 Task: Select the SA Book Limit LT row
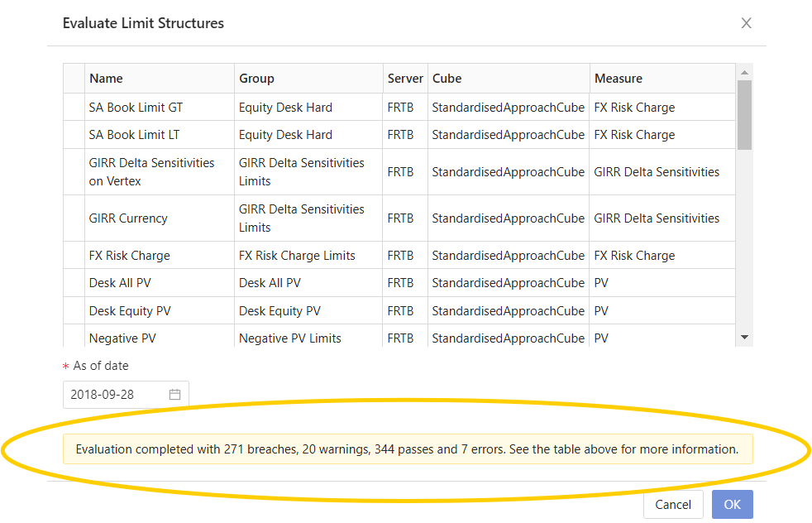coord(134,135)
